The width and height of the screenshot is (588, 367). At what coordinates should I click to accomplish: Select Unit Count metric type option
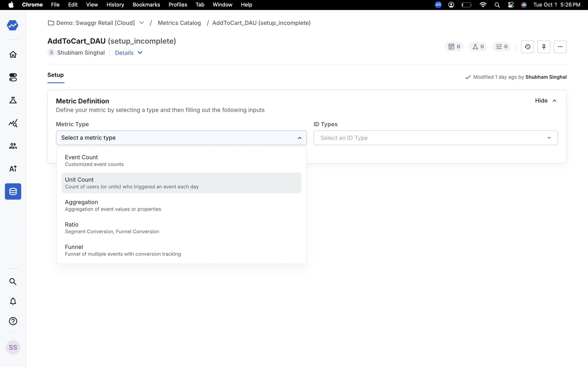(181, 183)
